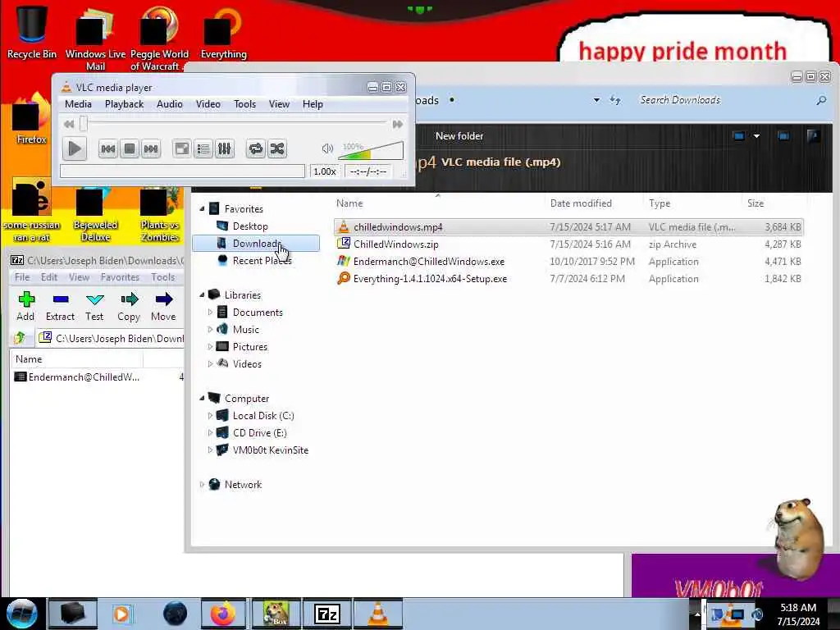
Task: Toggle VLC loop mode
Action: click(256, 148)
